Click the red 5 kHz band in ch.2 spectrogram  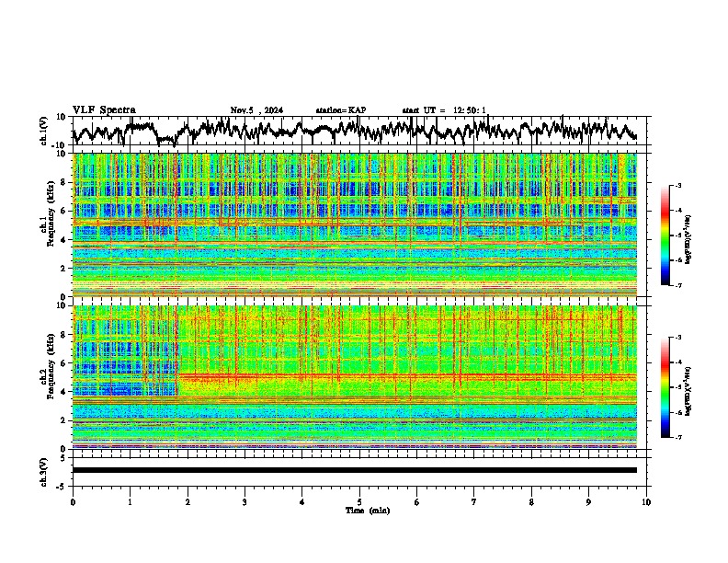click(x=407, y=375)
